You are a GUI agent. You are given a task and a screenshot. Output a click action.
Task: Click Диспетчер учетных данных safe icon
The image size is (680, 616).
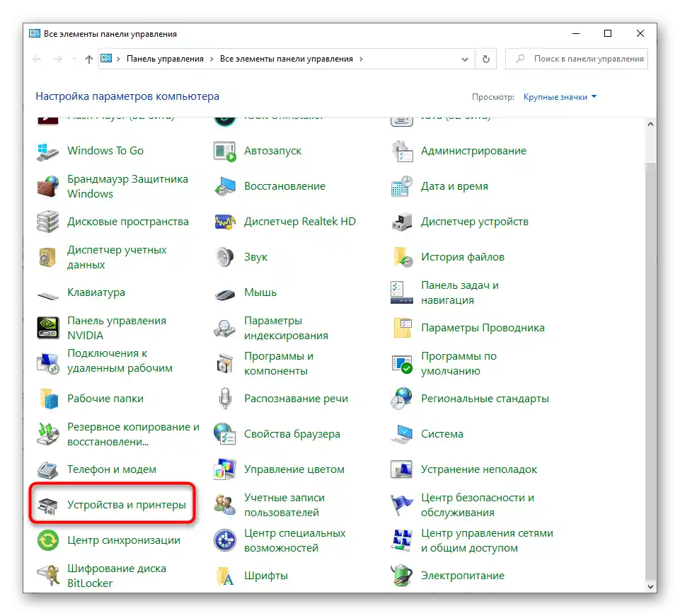click(47, 257)
